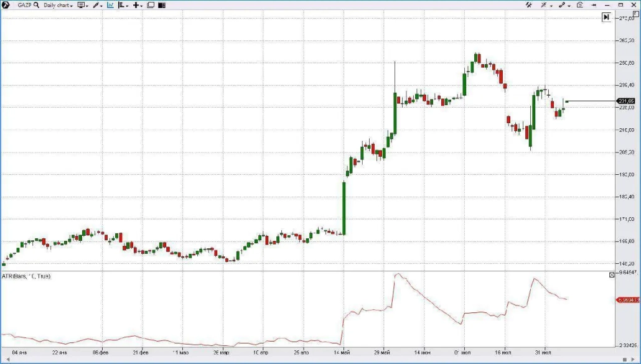This screenshot has width=641, height=364.
Task: Open the chart settings tools icon
Action: (529, 5)
